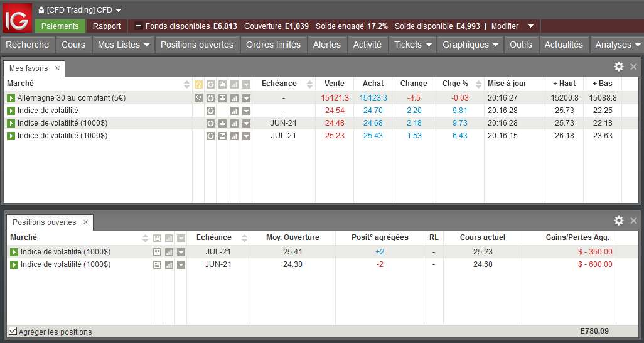Click Vente price 15121.3
This screenshot has height=343, width=644.
click(x=335, y=98)
